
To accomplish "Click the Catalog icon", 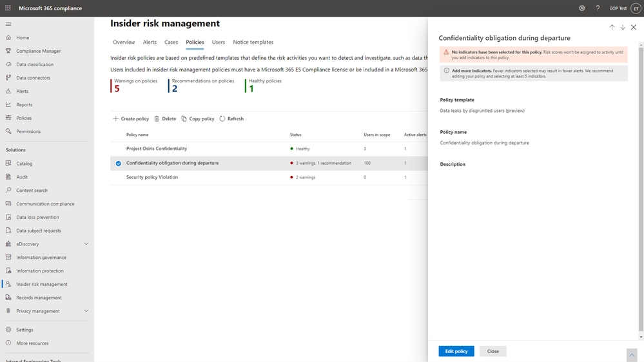I will coord(8,164).
